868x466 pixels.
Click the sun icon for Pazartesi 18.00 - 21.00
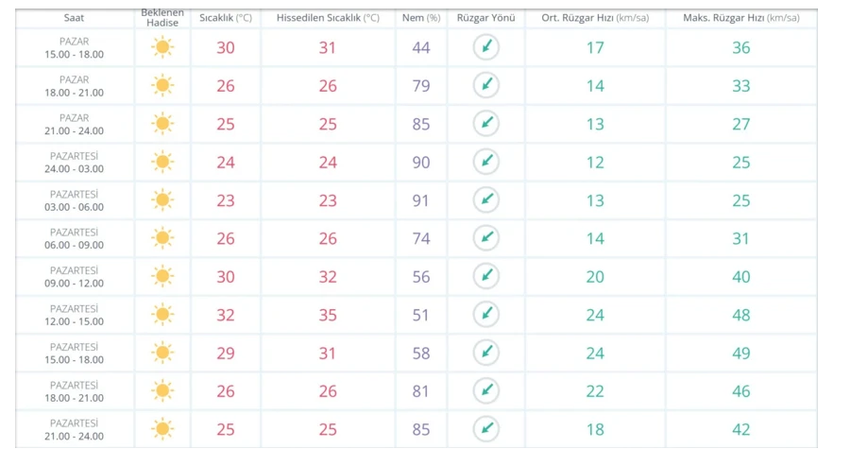click(162, 390)
